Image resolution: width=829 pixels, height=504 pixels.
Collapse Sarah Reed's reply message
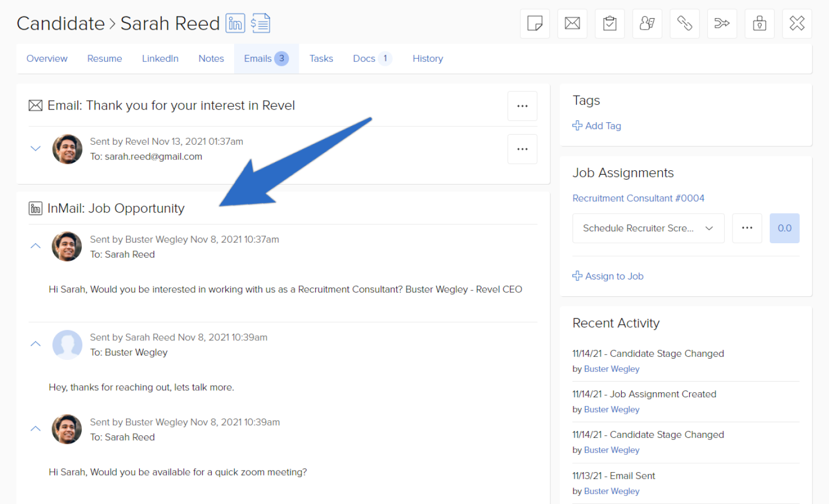pos(35,344)
